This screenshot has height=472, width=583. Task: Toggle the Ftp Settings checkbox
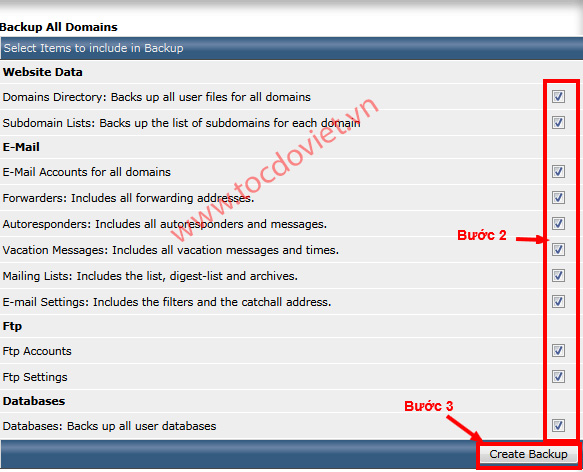(x=558, y=376)
